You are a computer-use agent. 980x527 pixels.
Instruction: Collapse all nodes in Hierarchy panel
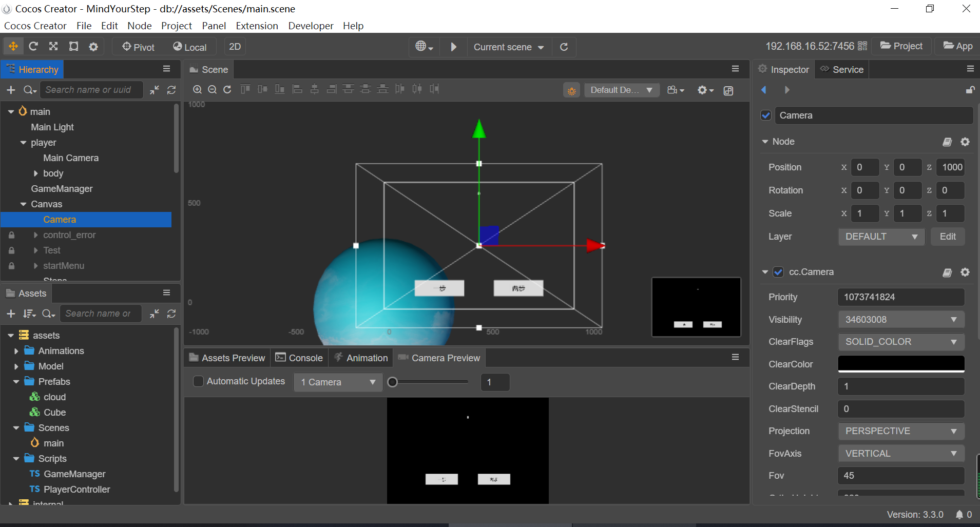pos(155,90)
